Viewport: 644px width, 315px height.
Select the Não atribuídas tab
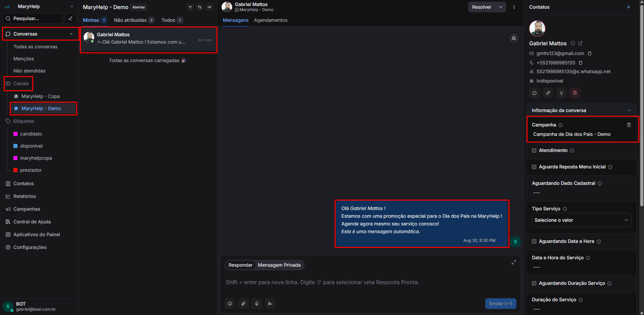click(130, 20)
